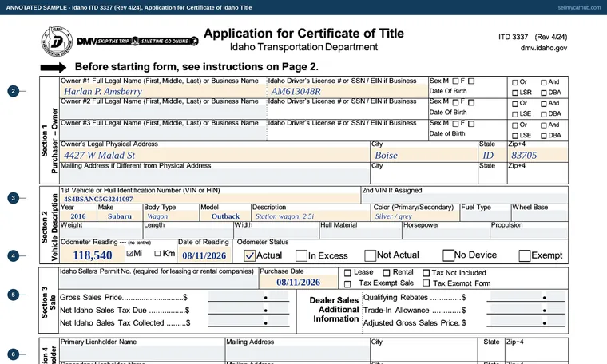607x364 pixels.
Task: Click the empty Fuel Type field
Action: (486, 216)
